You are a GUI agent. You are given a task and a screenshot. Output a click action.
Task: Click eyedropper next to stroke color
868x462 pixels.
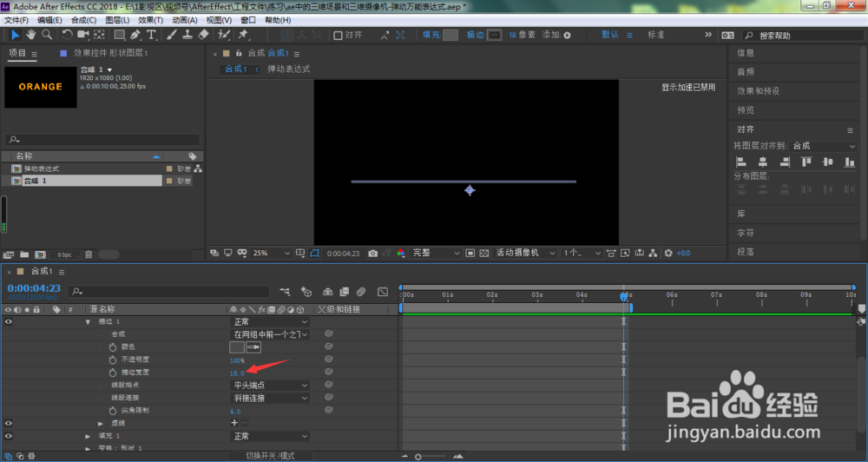click(253, 346)
